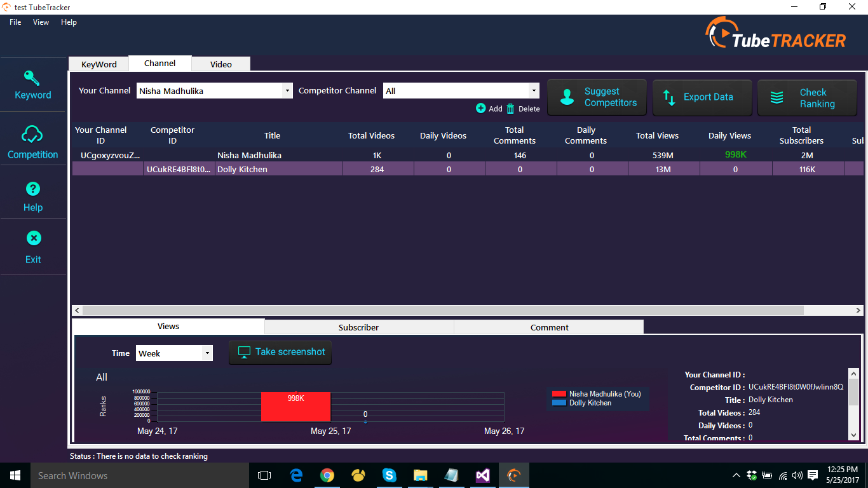Open File Explorer from the taskbar

pos(421,475)
